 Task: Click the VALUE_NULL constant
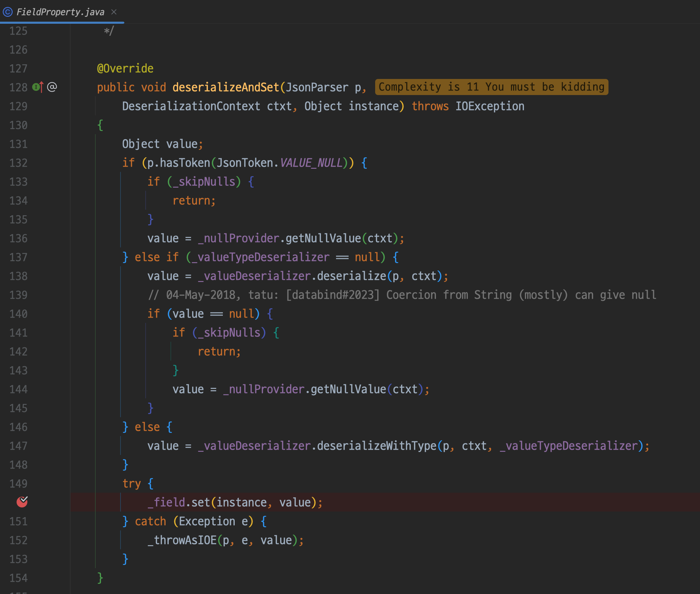click(x=311, y=163)
